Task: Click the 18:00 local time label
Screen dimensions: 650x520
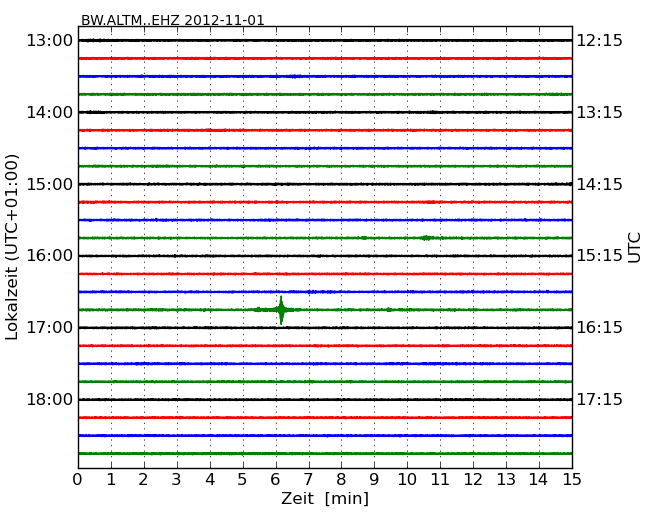Action: pos(50,399)
